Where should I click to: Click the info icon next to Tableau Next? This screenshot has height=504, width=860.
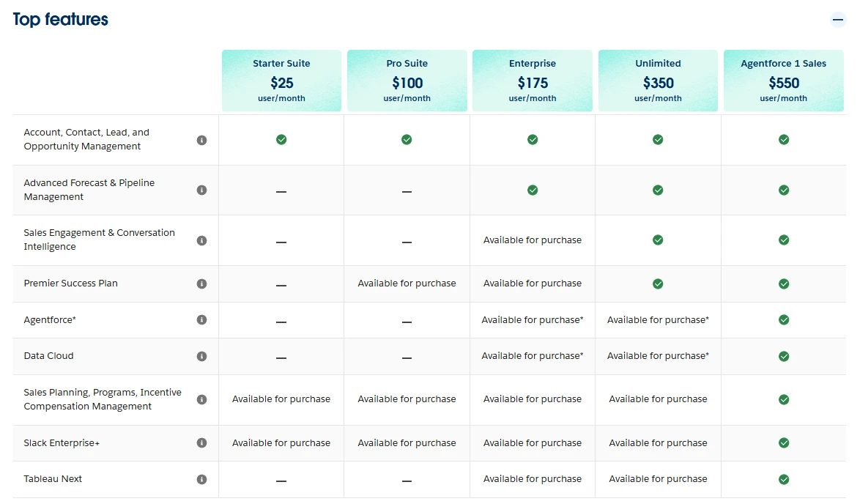[x=202, y=478]
